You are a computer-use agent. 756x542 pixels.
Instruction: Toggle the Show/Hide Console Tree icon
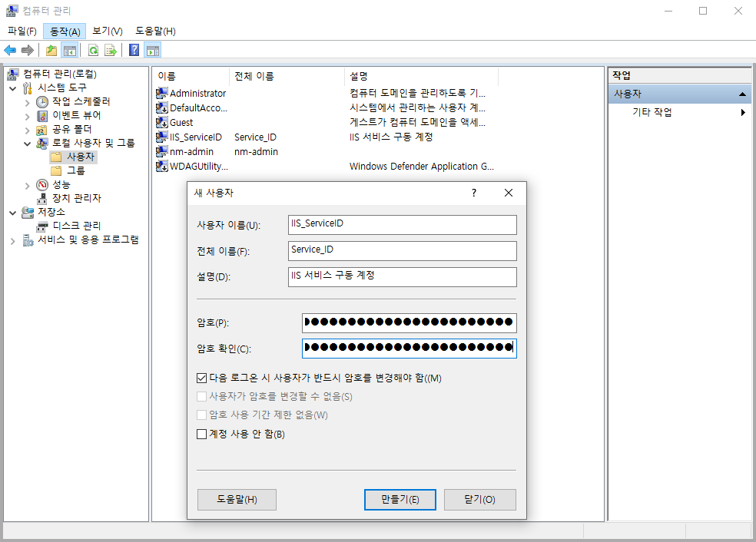coord(70,50)
